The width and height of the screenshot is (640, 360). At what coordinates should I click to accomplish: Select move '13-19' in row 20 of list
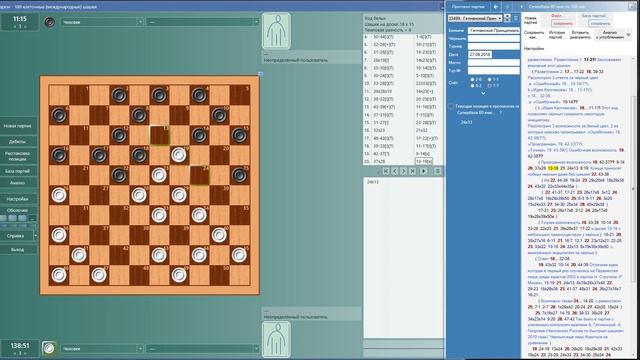point(424,162)
